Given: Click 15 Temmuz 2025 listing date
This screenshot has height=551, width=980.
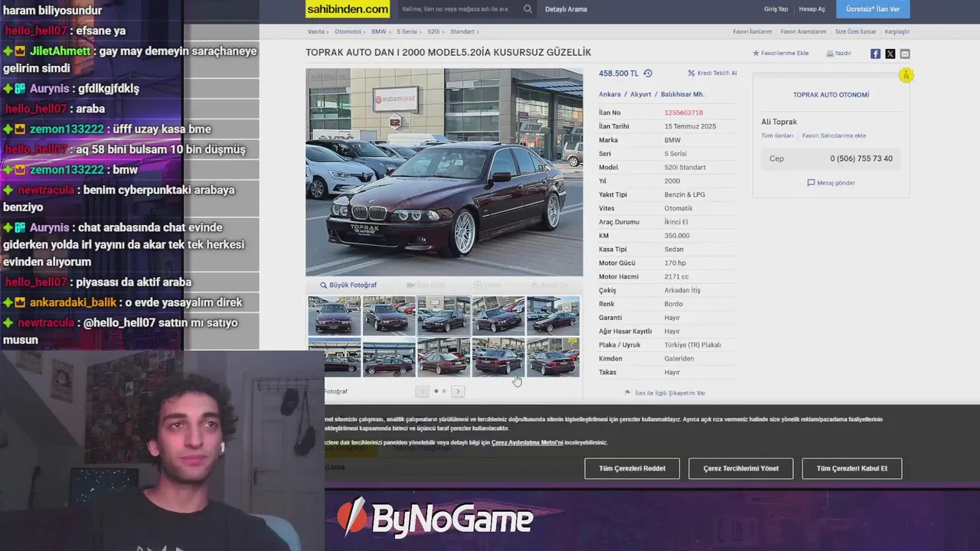Looking at the screenshot, I should (690, 126).
